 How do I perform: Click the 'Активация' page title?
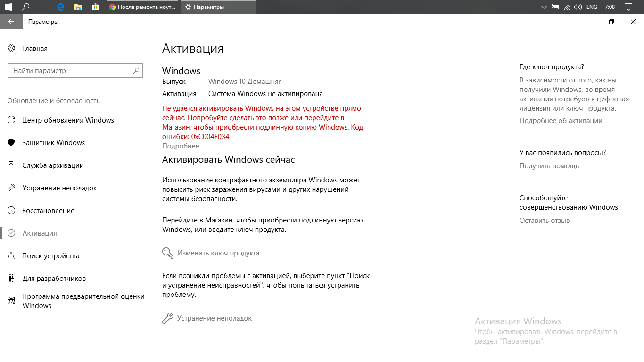click(x=193, y=49)
